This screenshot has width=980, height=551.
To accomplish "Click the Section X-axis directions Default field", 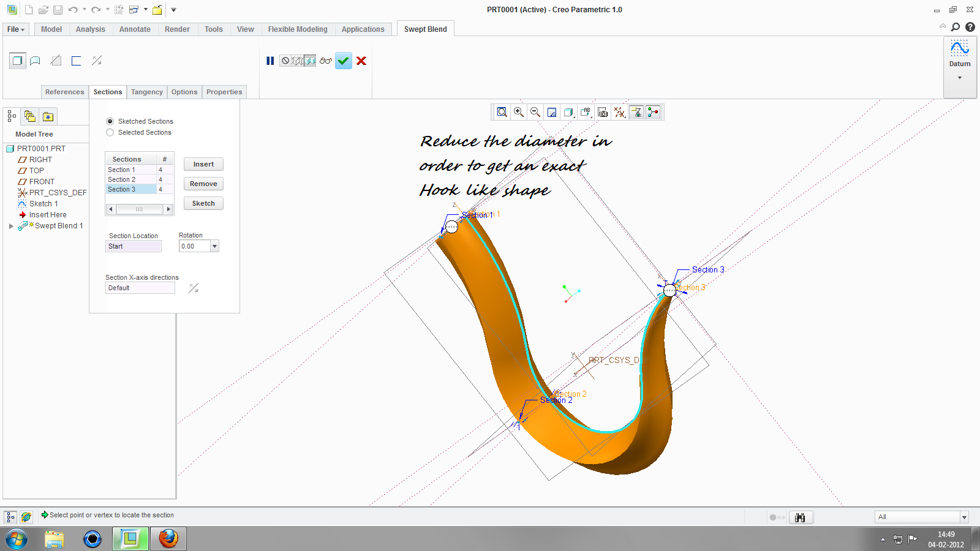I will point(140,288).
